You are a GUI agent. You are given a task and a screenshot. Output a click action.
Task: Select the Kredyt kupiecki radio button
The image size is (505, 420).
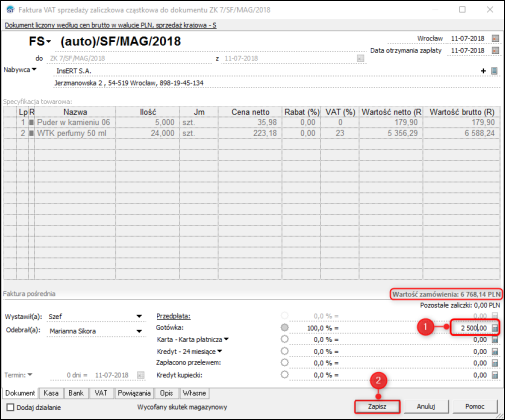[284, 374]
